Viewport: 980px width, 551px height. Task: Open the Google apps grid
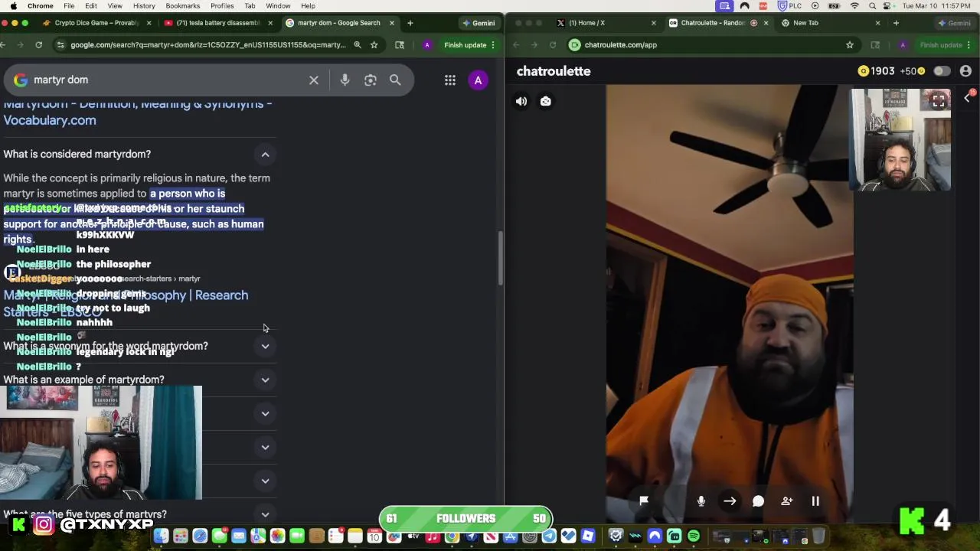point(450,80)
